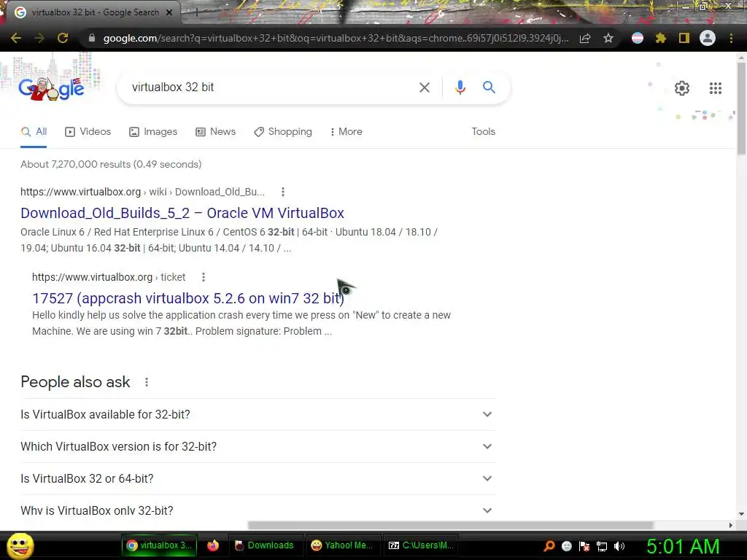This screenshot has width=747, height=560.
Task: Click the 5:01 AM taskbar clock
Action: [x=683, y=546]
